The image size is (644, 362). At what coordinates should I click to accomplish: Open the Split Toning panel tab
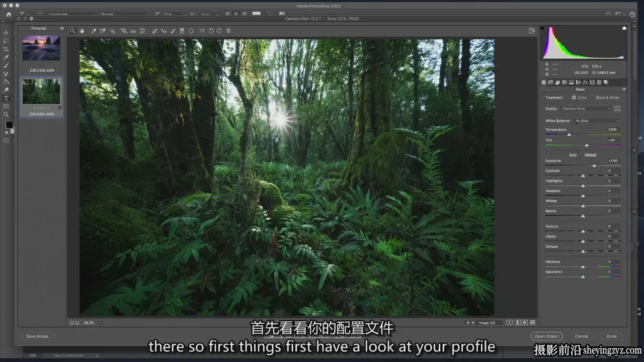(x=571, y=82)
